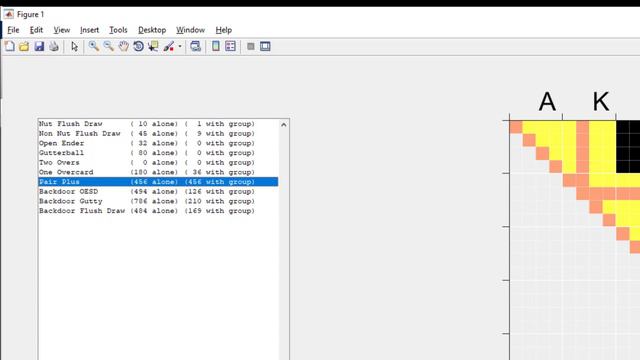The height and width of the screenshot is (360, 640).
Task: Select the Nut Flush Draw list row
Action: 158,124
